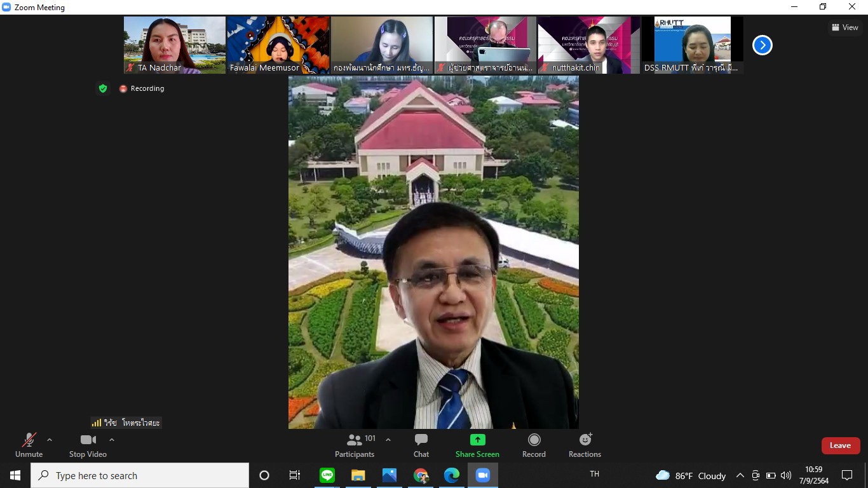Select nutthakit.chin's video thumbnail
868x488 pixels.
588,44
